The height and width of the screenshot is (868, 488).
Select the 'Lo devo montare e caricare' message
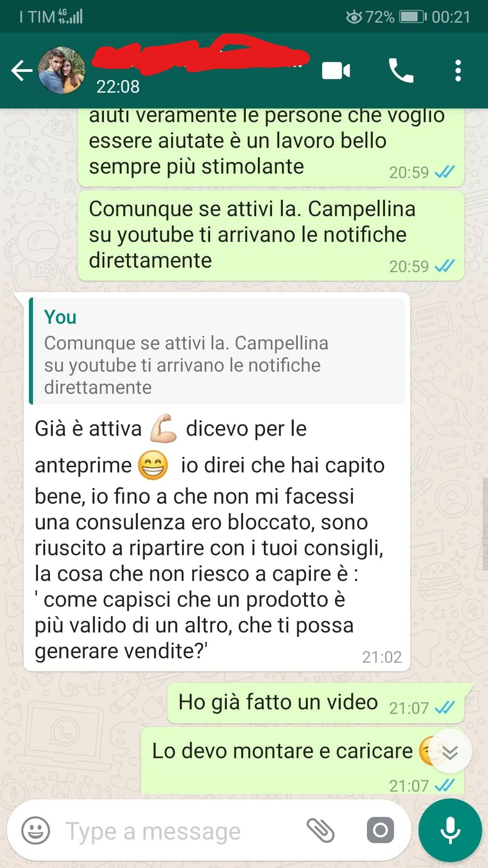303,760
